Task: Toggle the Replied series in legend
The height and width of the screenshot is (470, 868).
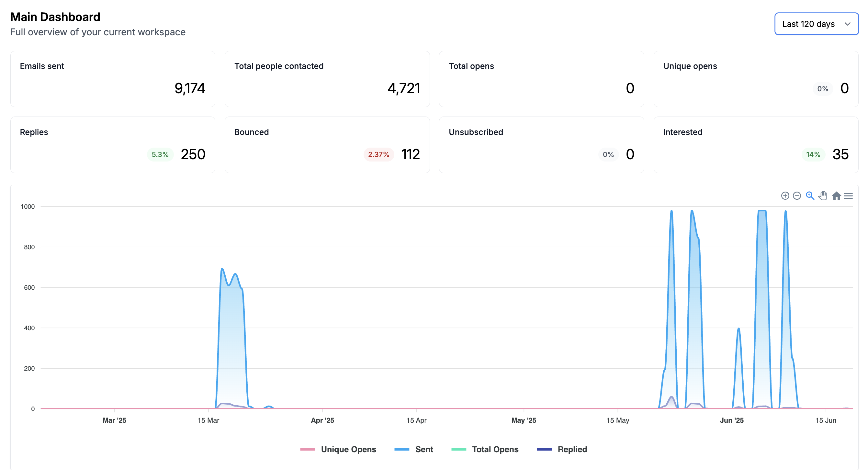Action: [572, 449]
